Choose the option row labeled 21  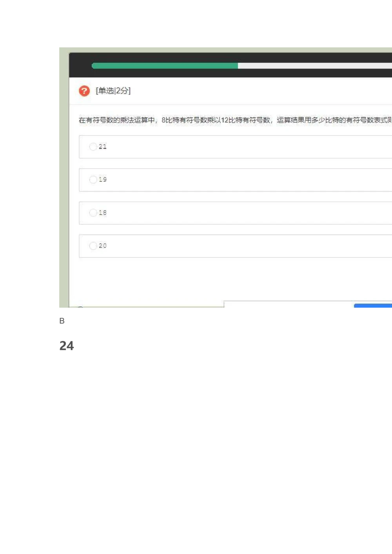click(x=235, y=147)
